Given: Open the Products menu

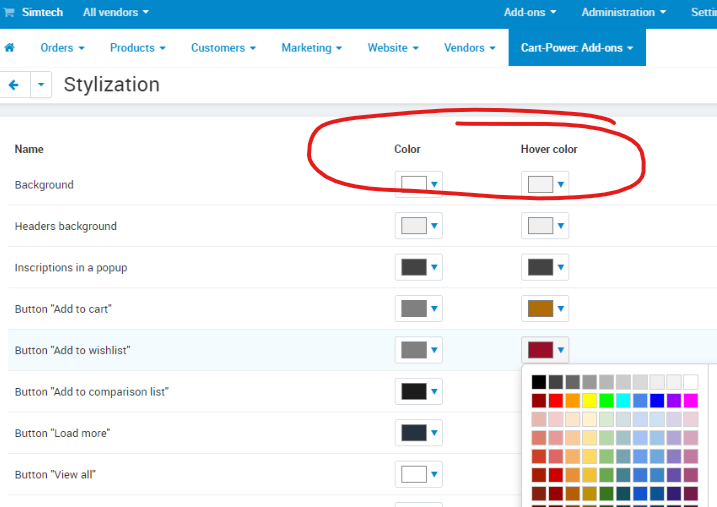Looking at the screenshot, I should coord(138,48).
